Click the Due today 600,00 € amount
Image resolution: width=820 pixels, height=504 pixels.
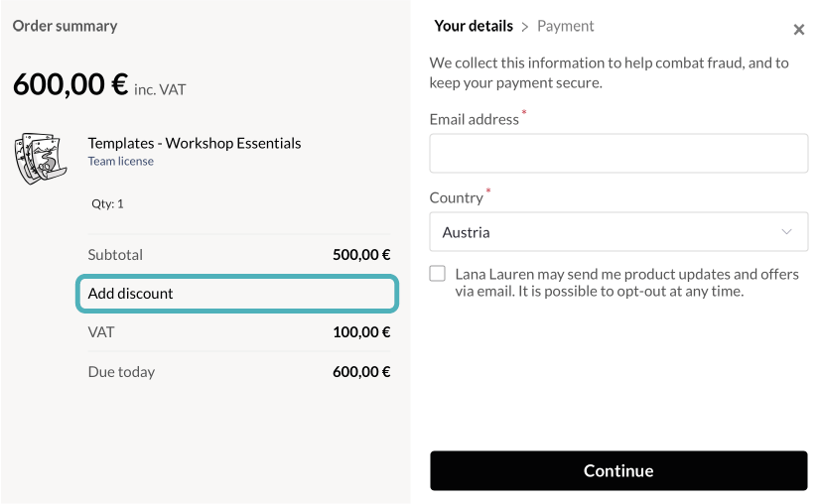[361, 372]
